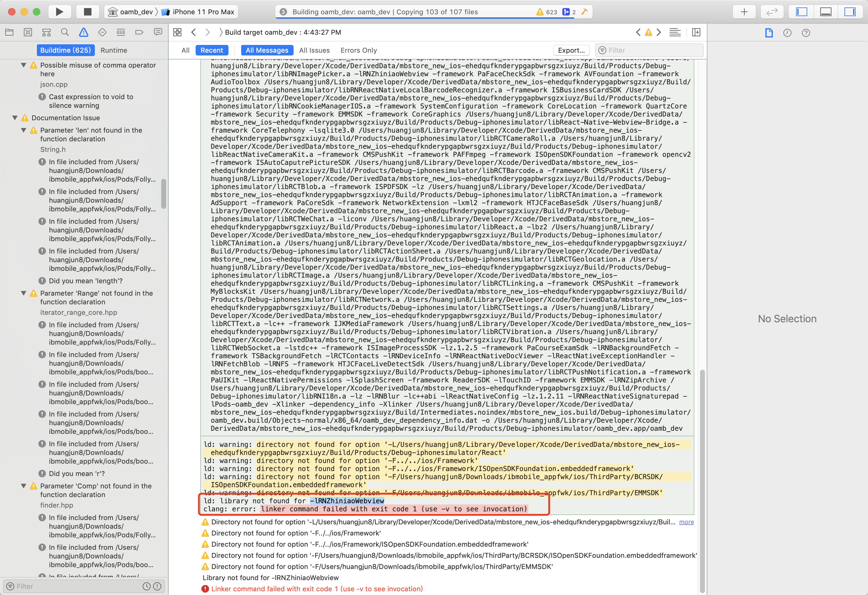Open the Project navigator folder icon

(x=9, y=32)
